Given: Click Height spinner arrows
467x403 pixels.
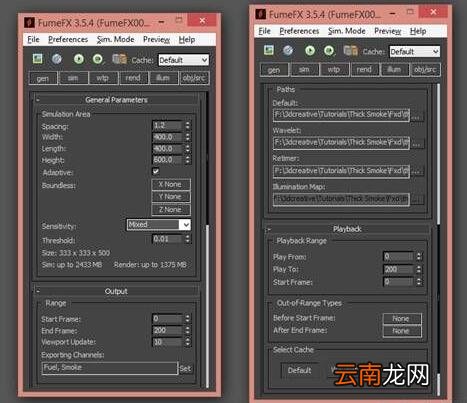Looking at the screenshot, I should click(188, 160).
